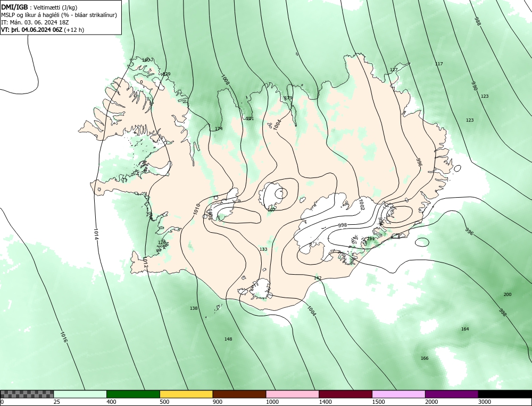Click the '988' isobar label
532x406 pixels.
(478, 21)
